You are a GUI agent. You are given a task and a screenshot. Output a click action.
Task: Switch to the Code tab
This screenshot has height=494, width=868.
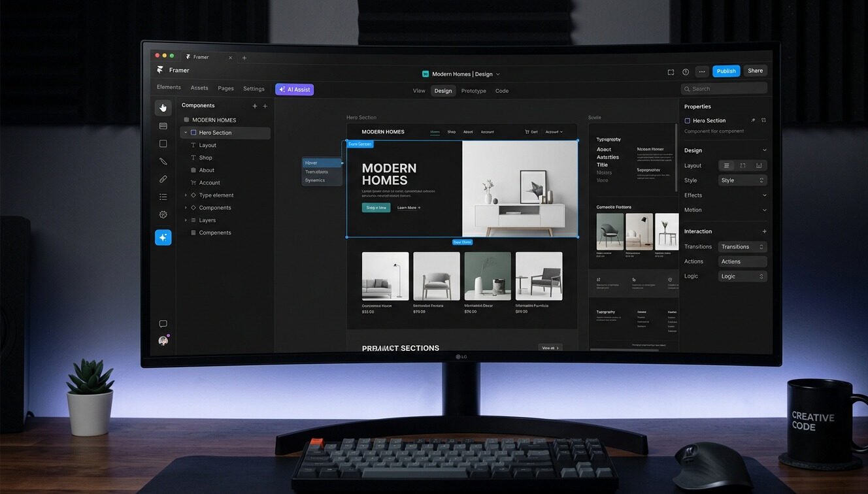click(502, 91)
